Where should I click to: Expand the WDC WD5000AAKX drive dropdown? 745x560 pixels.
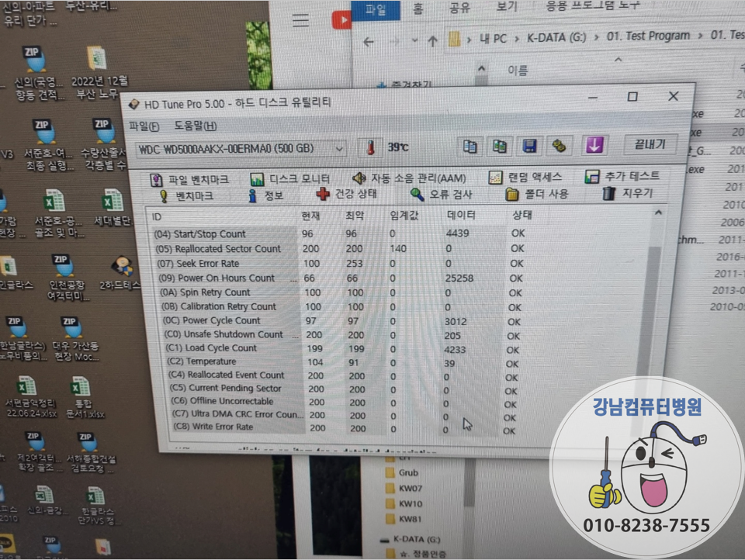pos(339,149)
